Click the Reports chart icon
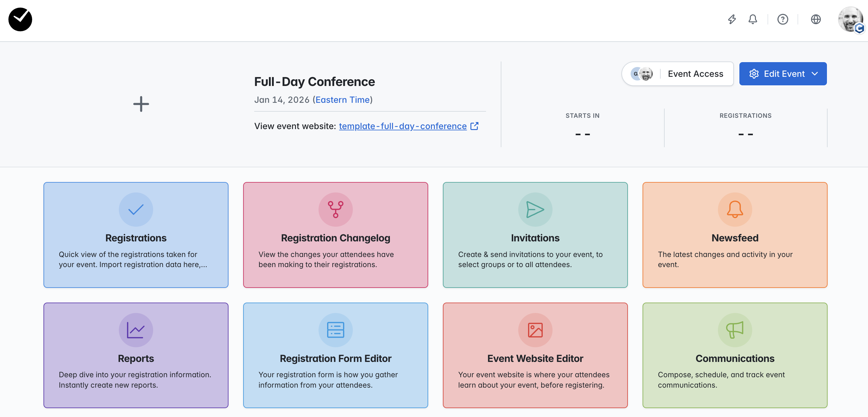868x417 pixels. click(136, 330)
